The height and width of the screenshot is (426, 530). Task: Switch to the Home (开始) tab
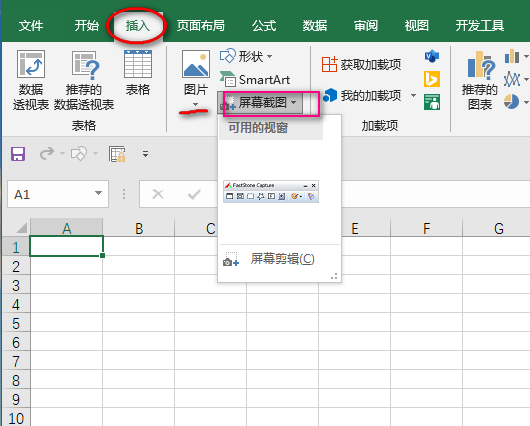click(87, 26)
